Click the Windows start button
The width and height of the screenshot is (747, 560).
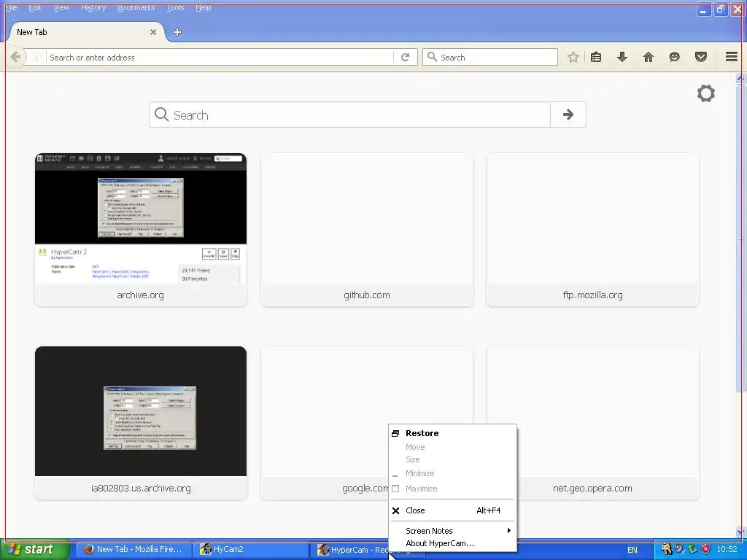(x=34, y=549)
